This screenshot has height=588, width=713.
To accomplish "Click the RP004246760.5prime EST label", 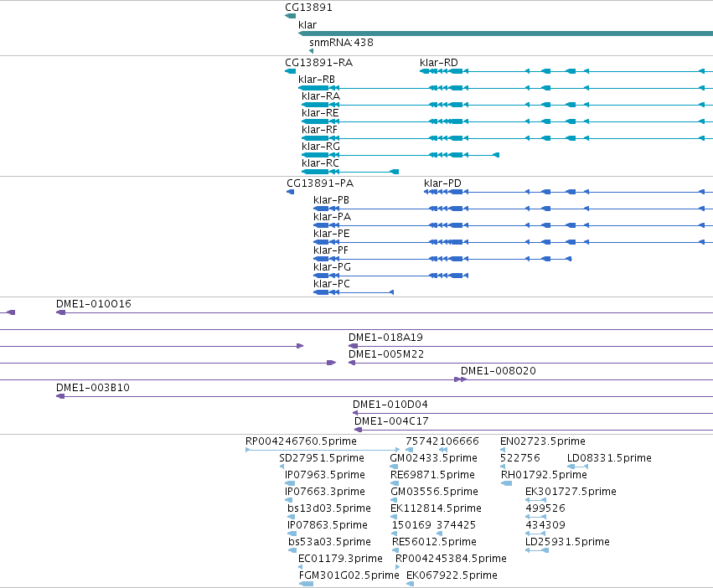I will coord(301,441).
